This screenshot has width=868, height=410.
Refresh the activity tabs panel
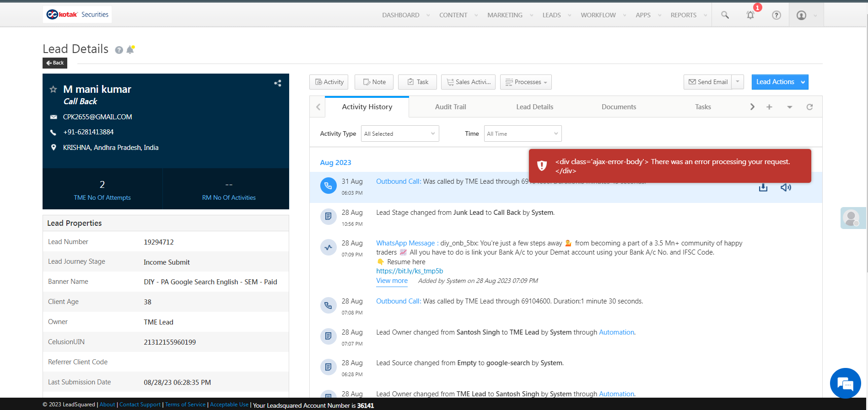click(x=809, y=107)
